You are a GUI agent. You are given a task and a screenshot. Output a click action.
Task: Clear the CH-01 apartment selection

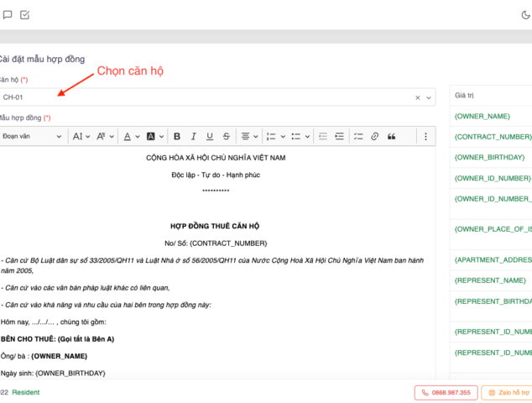click(417, 97)
